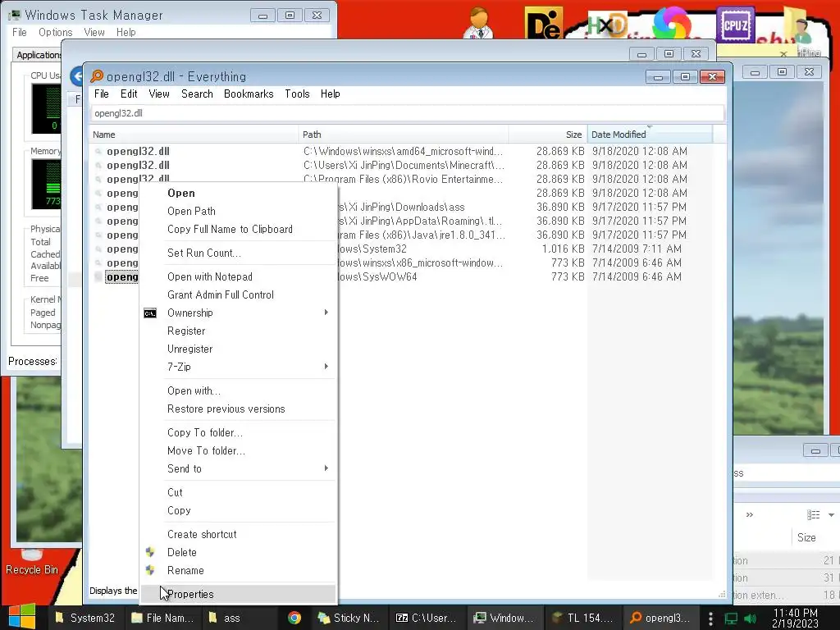Choose Restore previous versions
This screenshot has width=840, height=630.
tap(226, 409)
